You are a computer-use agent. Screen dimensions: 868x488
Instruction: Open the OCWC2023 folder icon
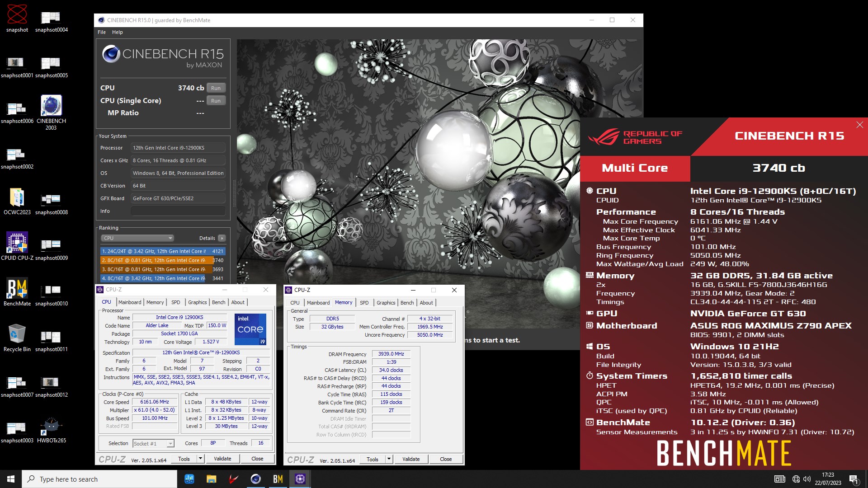(x=17, y=201)
